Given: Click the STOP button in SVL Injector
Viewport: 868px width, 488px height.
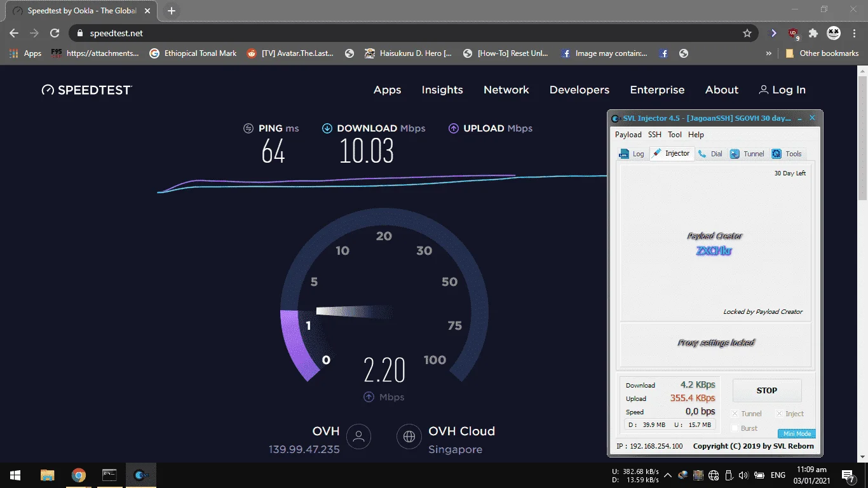Looking at the screenshot, I should point(767,391).
